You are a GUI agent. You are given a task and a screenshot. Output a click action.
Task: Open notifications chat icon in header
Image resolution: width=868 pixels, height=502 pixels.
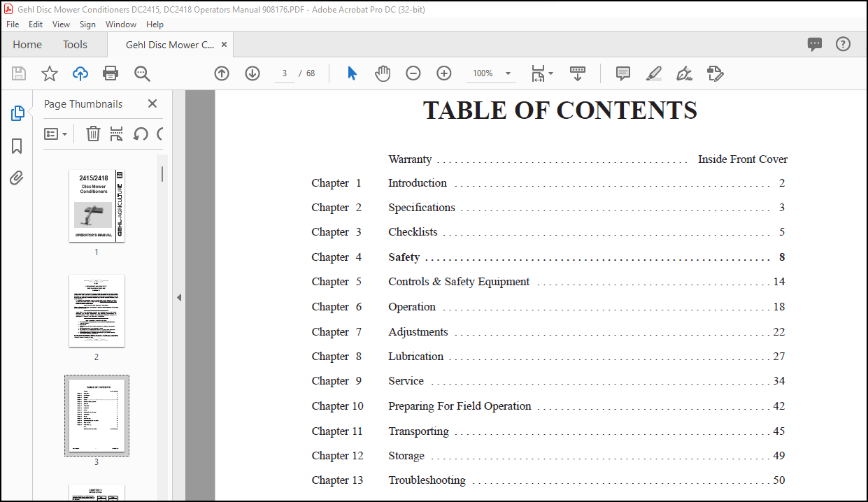(x=815, y=45)
